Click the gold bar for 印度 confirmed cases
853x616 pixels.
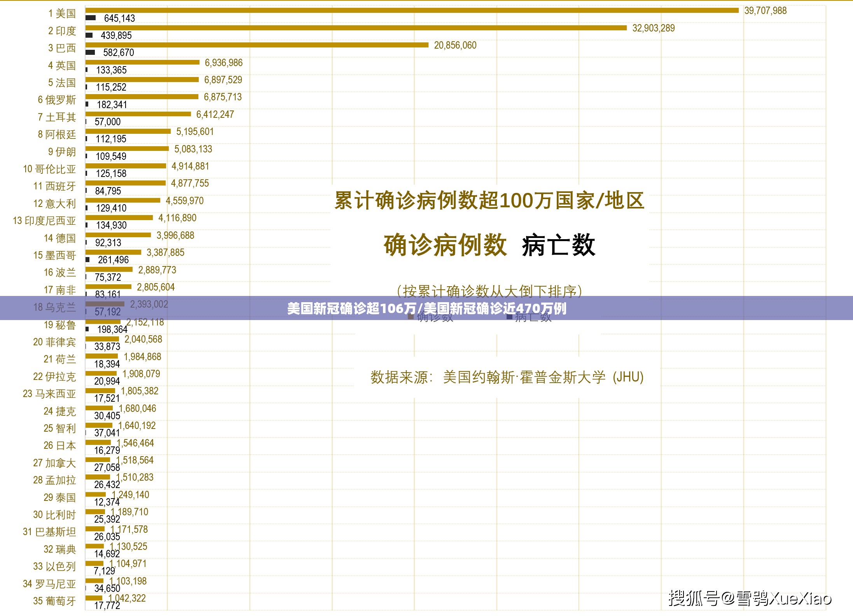[x=356, y=28]
